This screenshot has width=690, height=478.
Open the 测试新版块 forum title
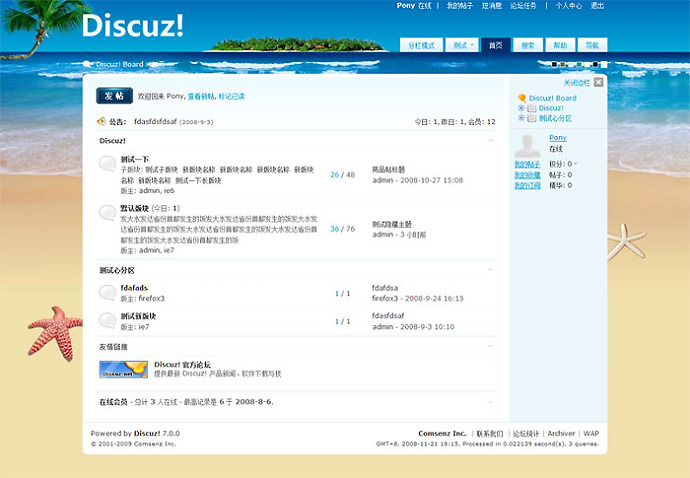coord(138,316)
